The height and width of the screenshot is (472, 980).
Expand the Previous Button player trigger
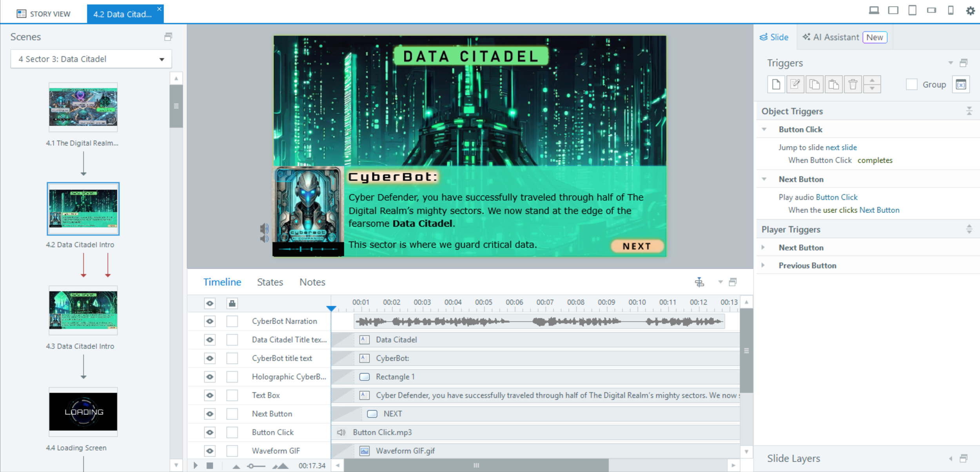point(763,265)
